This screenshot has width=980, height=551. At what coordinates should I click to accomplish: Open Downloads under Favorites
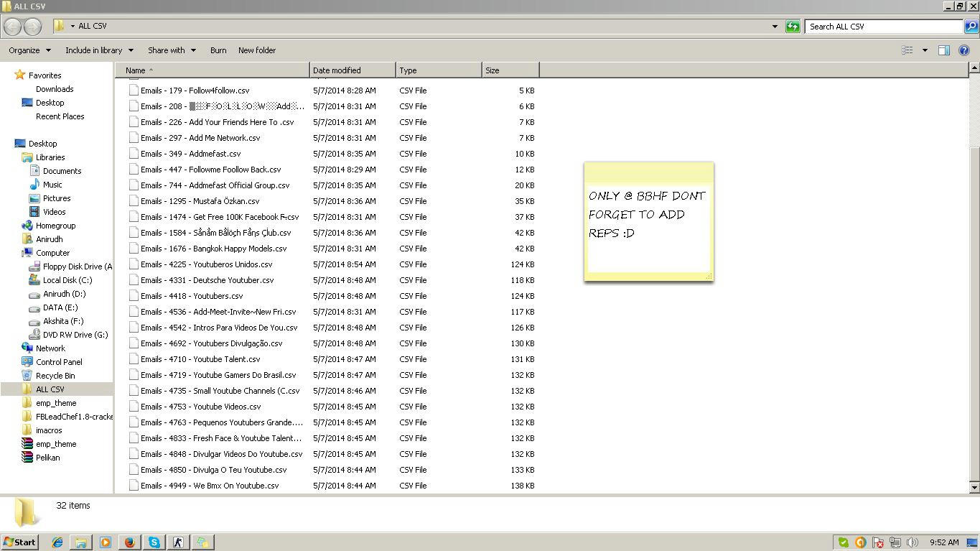55,89
